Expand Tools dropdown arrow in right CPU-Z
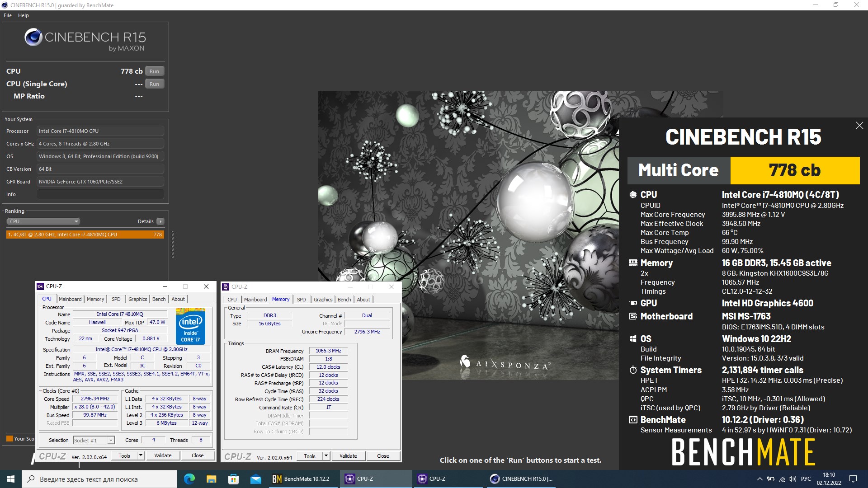The image size is (868, 488). coord(326,456)
